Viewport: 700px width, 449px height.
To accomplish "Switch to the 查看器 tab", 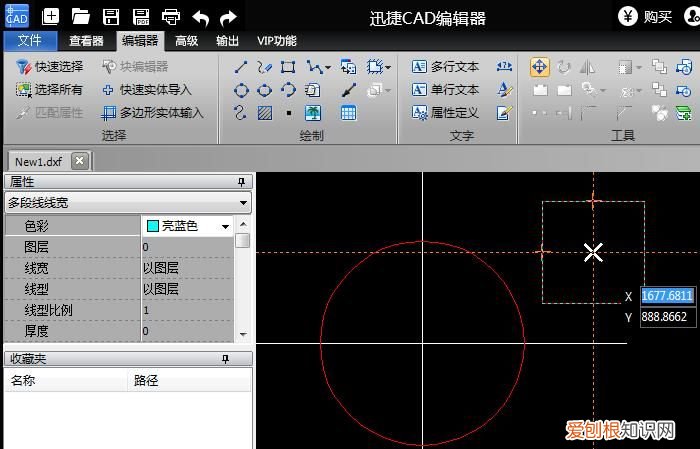I will (x=86, y=41).
